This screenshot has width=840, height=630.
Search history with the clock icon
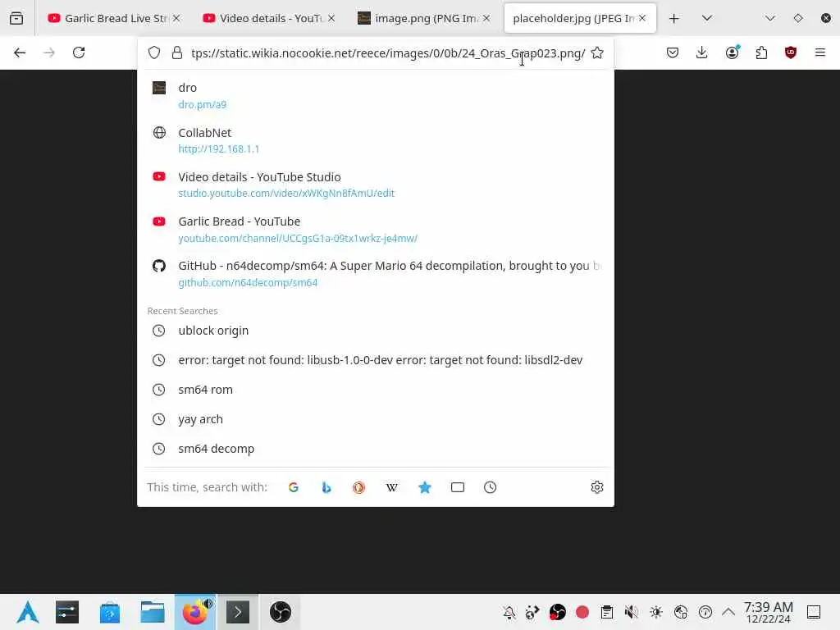pyautogui.click(x=491, y=487)
